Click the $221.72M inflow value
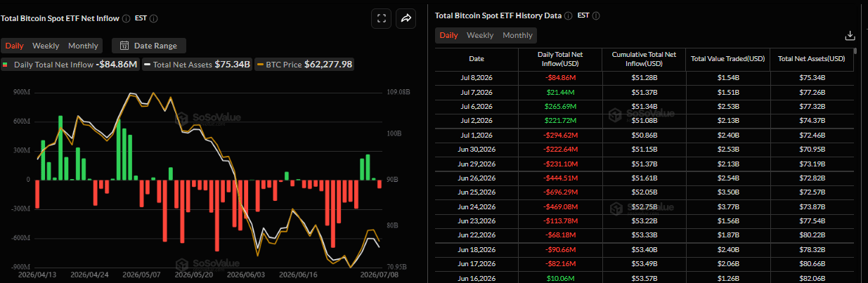 click(560, 120)
